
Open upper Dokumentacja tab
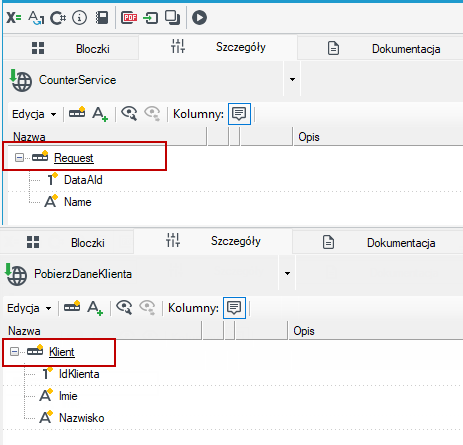click(x=380, y=49)
